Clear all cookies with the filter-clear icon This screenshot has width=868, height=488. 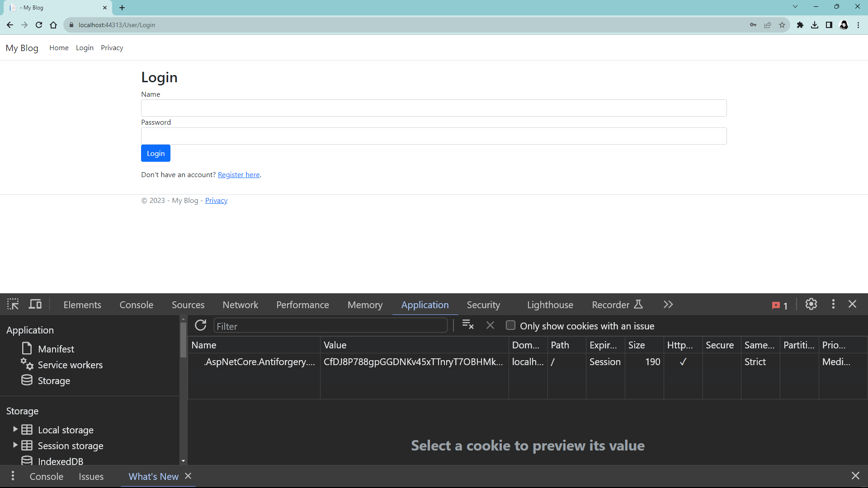pos(468,325)
